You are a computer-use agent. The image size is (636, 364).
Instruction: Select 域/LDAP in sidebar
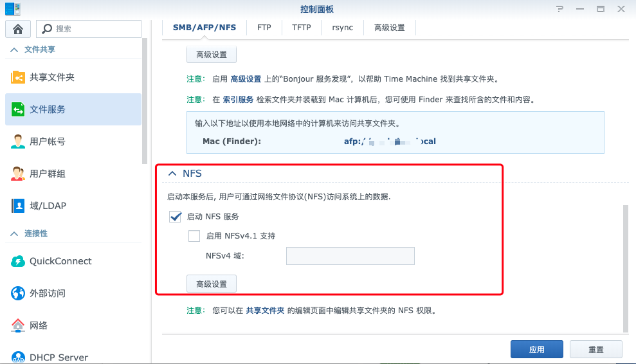pyautogui.click(x=73, y=206)
